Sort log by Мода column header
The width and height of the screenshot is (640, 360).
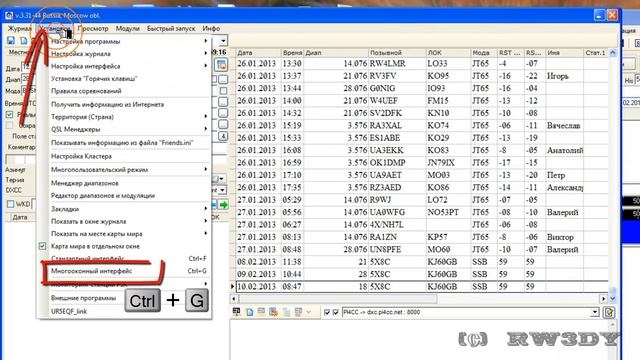click(x=484, y=53)
